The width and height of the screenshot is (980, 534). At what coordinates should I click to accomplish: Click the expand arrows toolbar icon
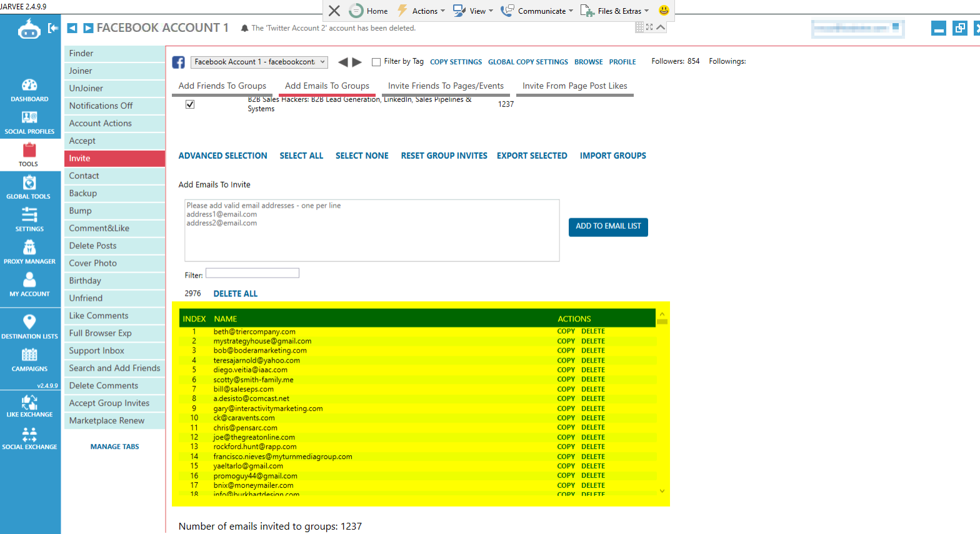click(x=649, y=27)
